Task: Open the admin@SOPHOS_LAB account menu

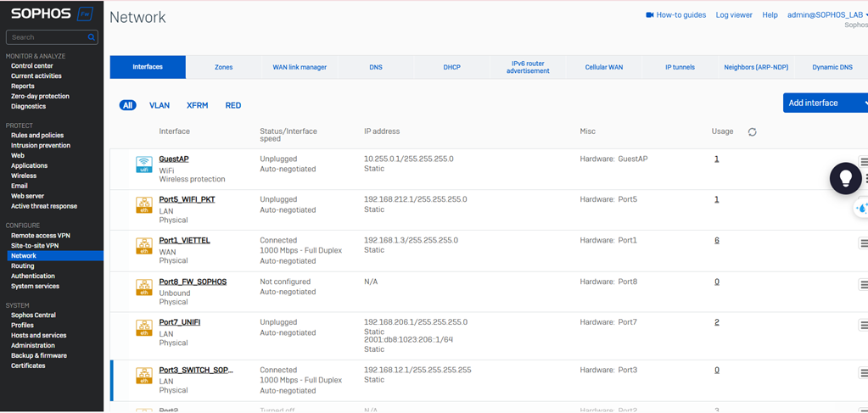Action: [826, 15]
